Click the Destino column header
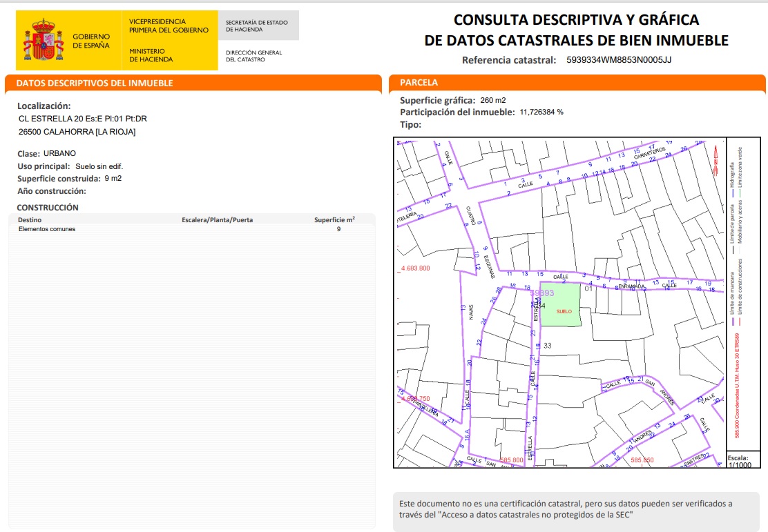The width and height of the screenshot is (768, 532). [29, 220]
